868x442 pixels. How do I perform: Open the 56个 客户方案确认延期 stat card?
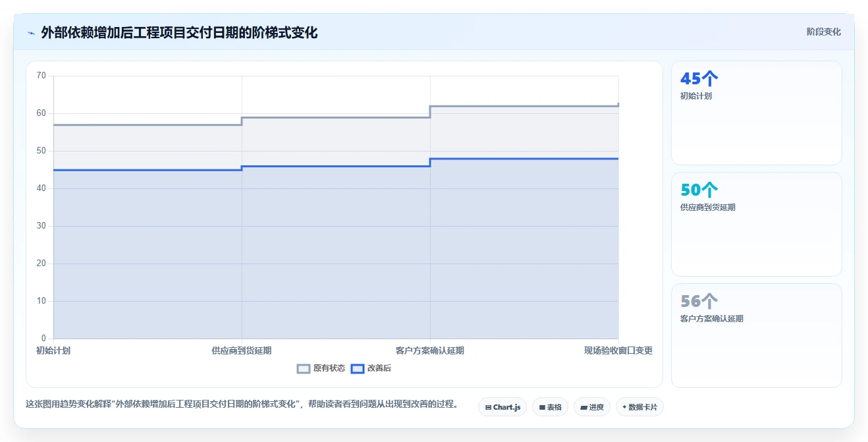click(756, 335)
